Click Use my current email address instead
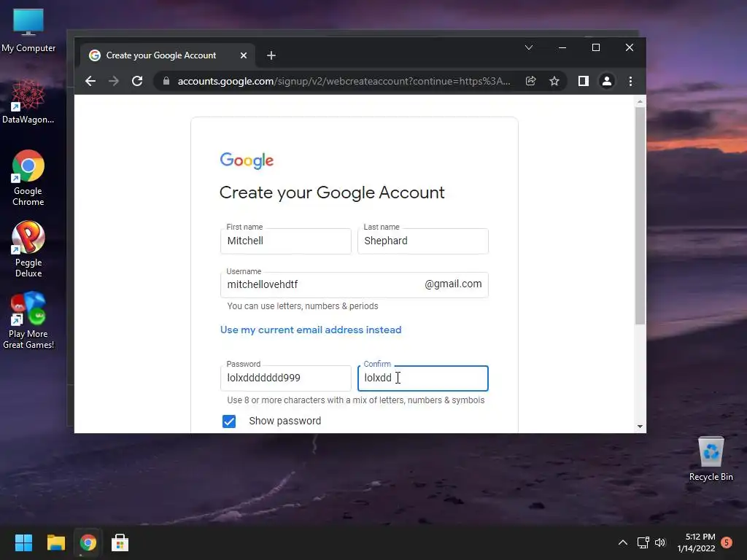This screenshot has width=747, height=560. (311, 330)
